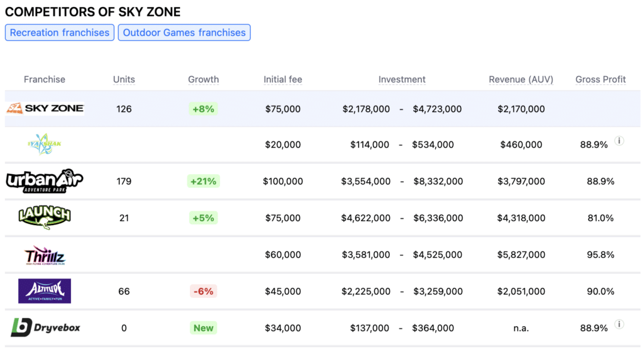The image size is (644, 357).
Task: Click the $5,827,000 revenue value
Action: click(x=521, y=255)
